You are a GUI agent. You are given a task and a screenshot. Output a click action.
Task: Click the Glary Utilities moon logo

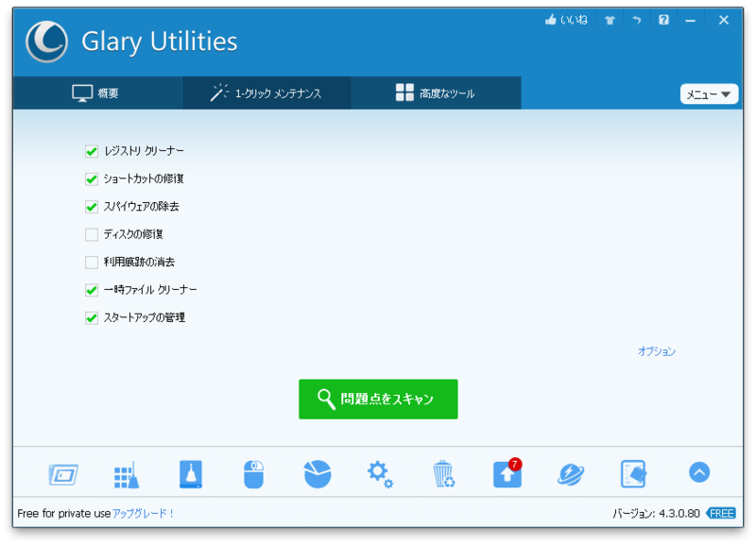pyautogui.click(x=46, y=42)
